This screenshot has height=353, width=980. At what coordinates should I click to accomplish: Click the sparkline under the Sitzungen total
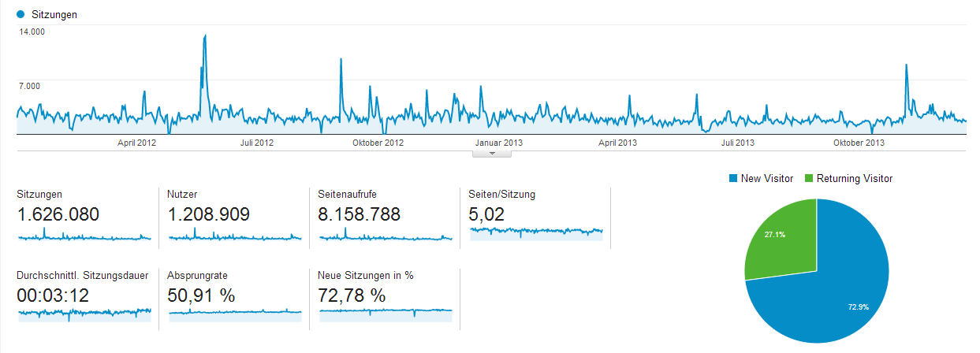(x=84, y=236)
